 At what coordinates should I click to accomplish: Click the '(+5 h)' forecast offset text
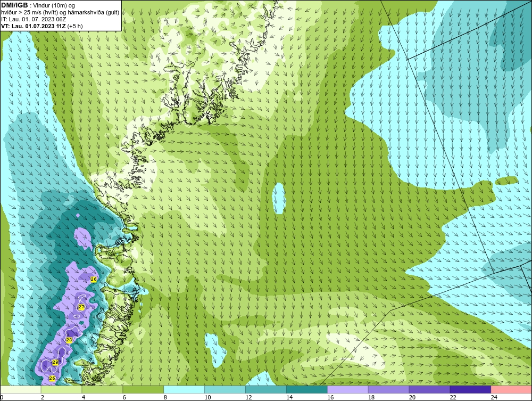75,26
